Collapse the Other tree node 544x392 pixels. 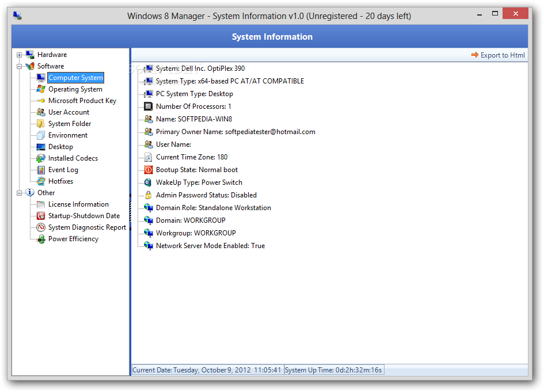click(x=19, y=193)
